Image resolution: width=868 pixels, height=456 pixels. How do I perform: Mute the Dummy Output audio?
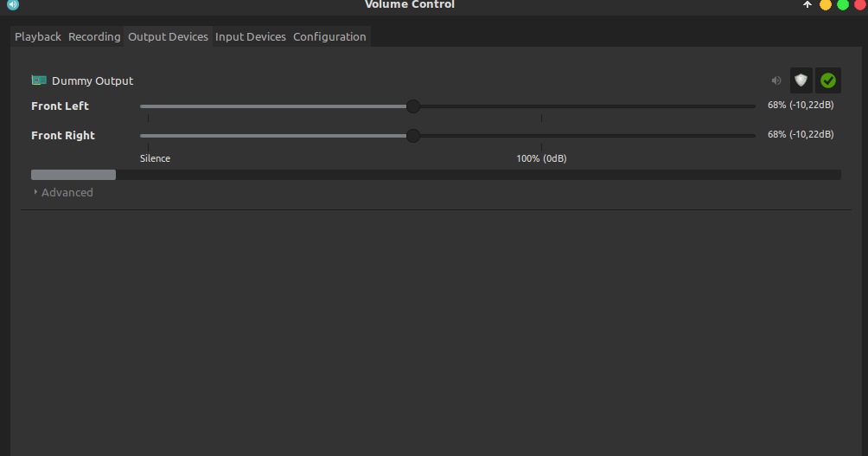[776, 80]
